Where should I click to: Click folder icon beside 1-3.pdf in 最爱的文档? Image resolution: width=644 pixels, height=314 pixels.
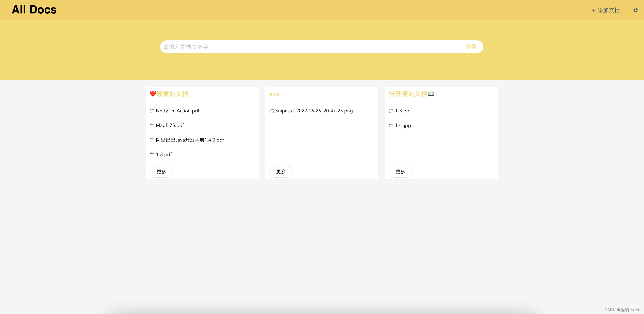(152, 154)
